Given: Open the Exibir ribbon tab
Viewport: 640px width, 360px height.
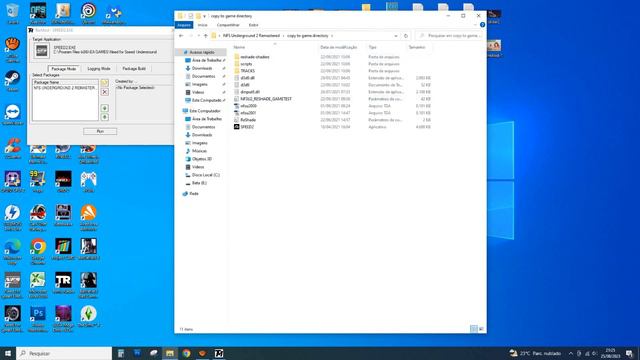Looking at the screenshot, I should pos(253,25).
